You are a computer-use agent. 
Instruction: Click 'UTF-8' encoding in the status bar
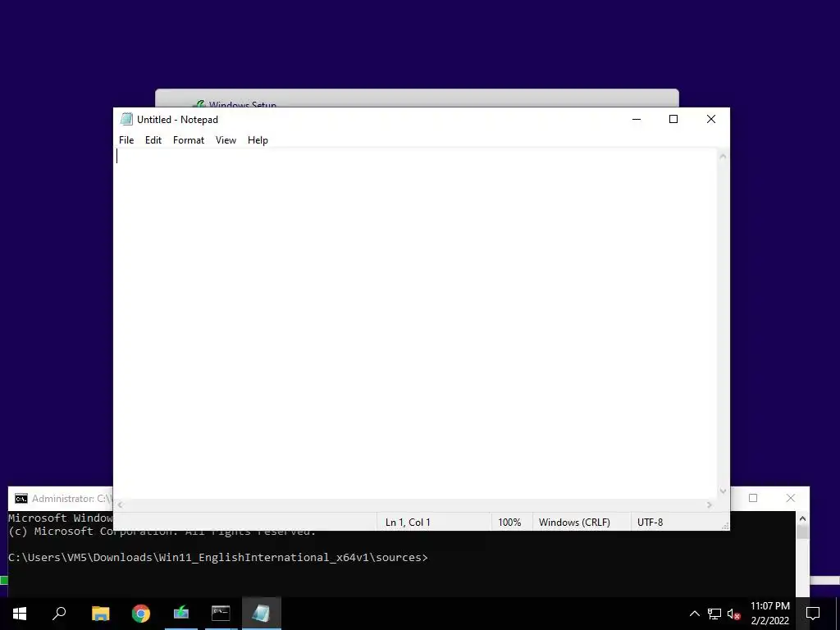pyautogui.click(x=650, y=523)
